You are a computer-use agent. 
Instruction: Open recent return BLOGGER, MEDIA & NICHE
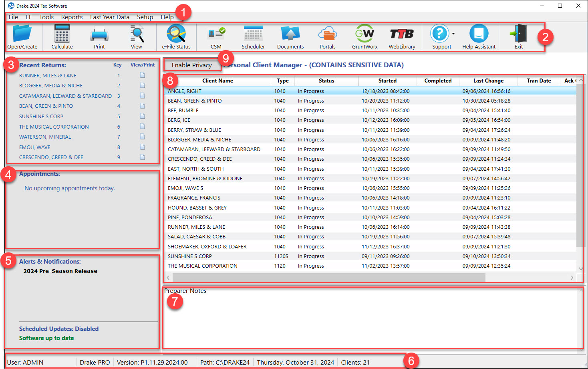pos(51,85)
